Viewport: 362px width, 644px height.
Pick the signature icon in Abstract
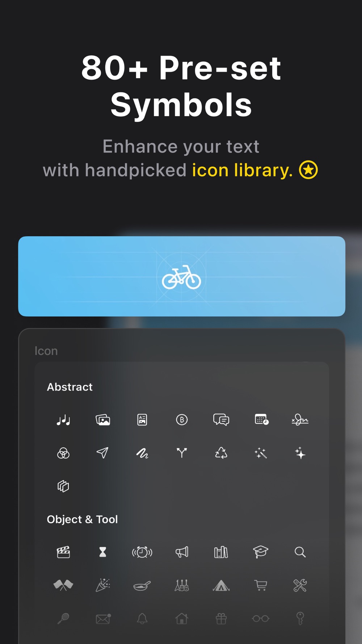coord(300,420)
